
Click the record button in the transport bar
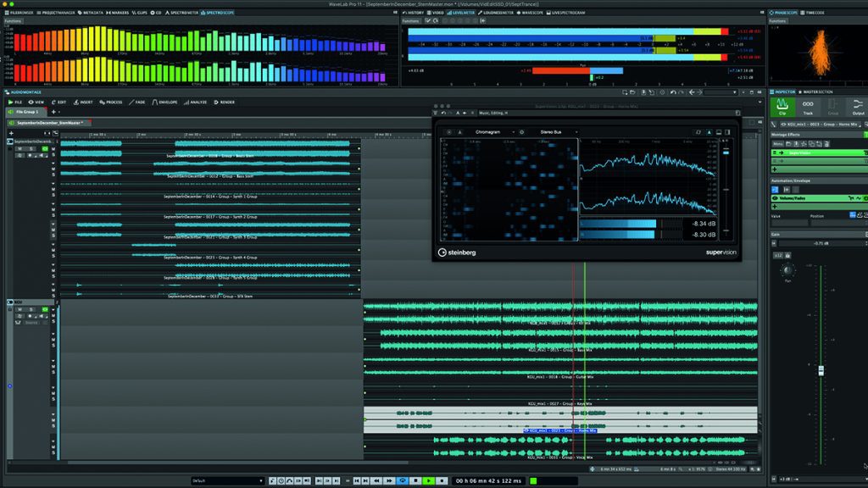coord(441,481)
